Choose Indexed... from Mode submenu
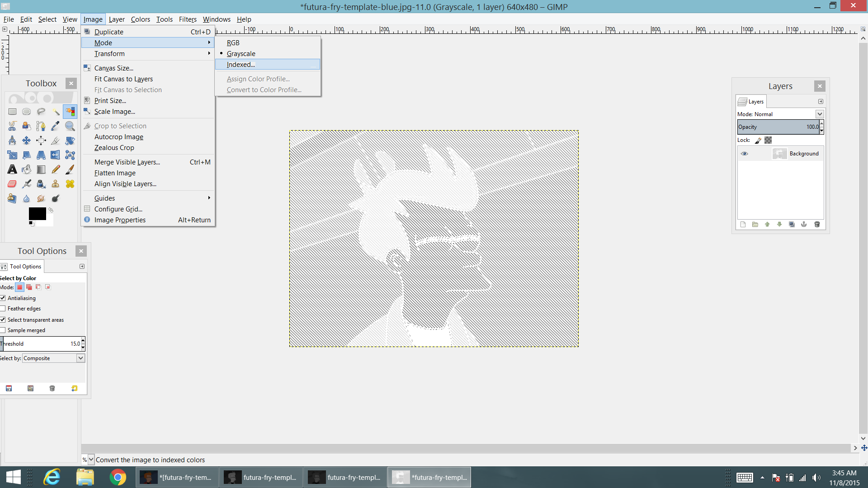 click(x=268, y=65)
